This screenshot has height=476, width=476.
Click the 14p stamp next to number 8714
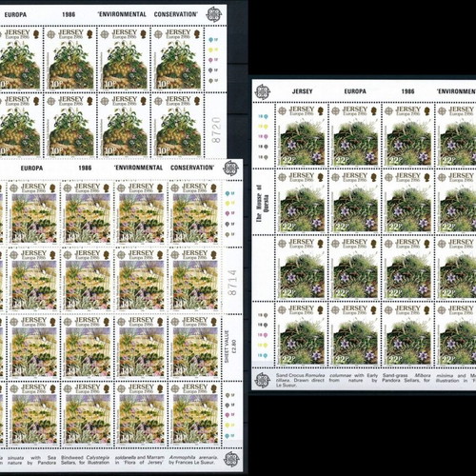click(x=194, y=279)
